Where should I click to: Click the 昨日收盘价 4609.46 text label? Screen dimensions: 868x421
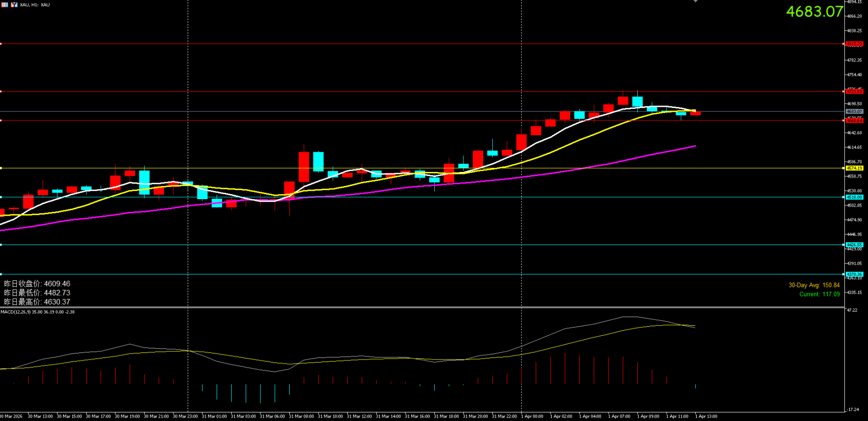37,284
